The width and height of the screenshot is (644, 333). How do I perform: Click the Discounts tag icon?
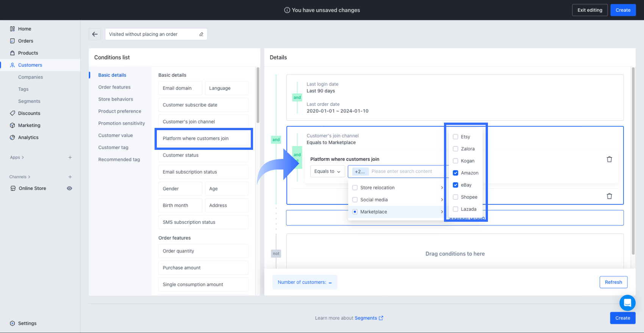coord(13,113)
